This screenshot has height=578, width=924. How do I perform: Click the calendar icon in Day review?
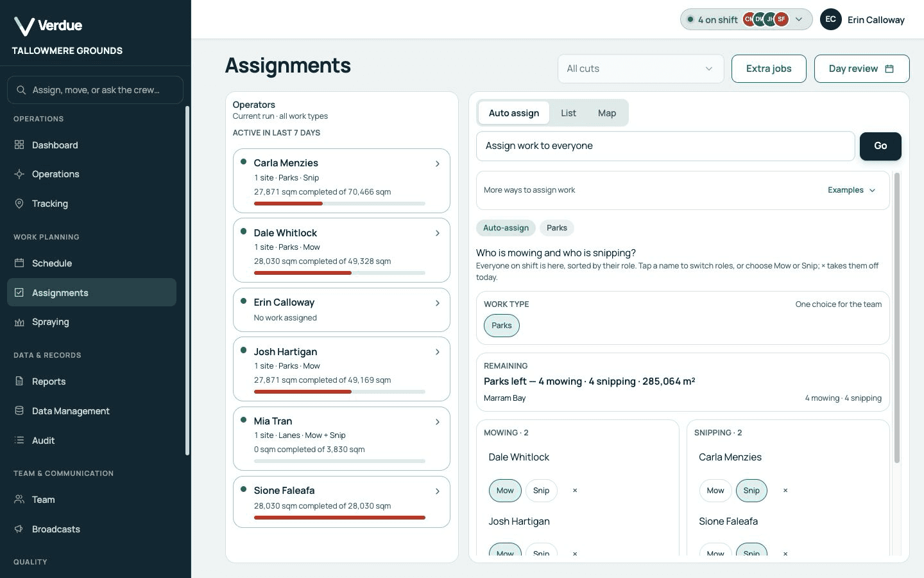coord(889,69)
